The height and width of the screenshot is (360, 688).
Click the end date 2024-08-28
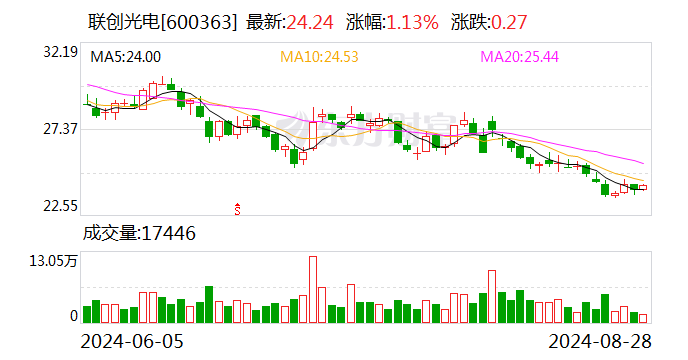600,341
